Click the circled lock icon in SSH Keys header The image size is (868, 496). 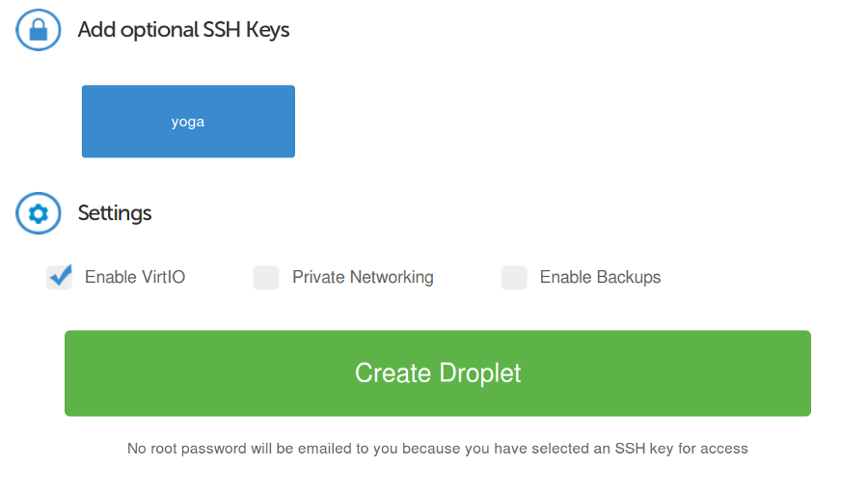pos(39,30)
